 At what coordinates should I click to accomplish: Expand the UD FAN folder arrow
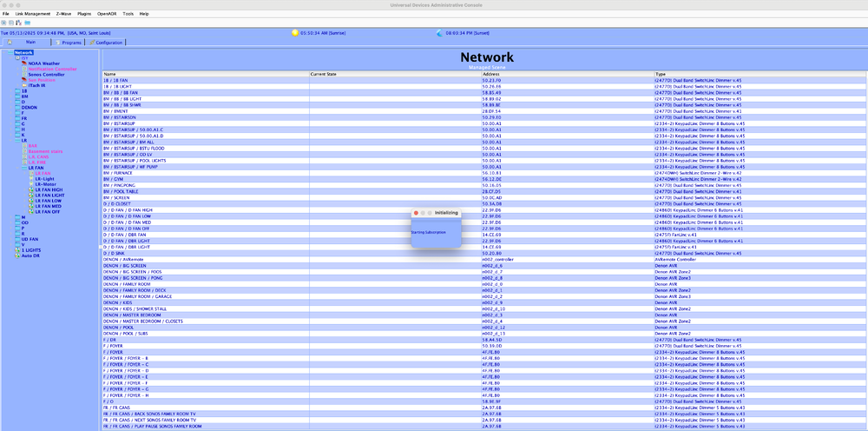(x=10, y=239)
